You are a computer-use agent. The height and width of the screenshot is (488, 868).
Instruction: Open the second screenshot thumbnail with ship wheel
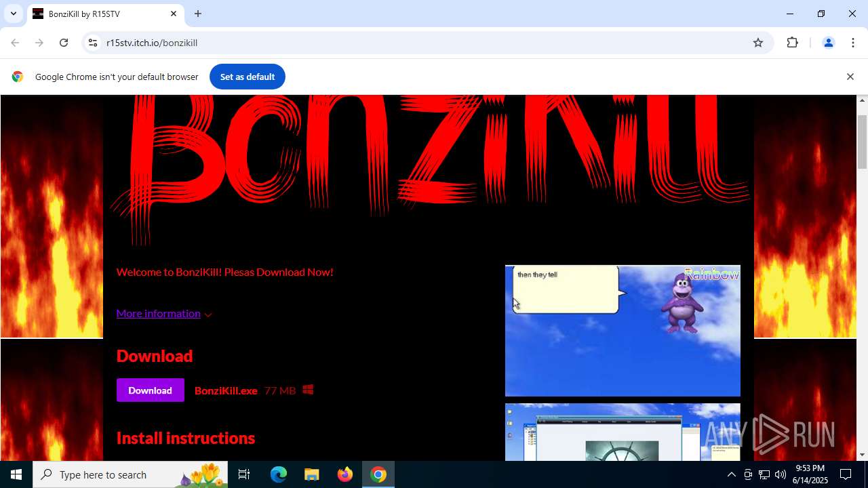(x=623, y=432)
